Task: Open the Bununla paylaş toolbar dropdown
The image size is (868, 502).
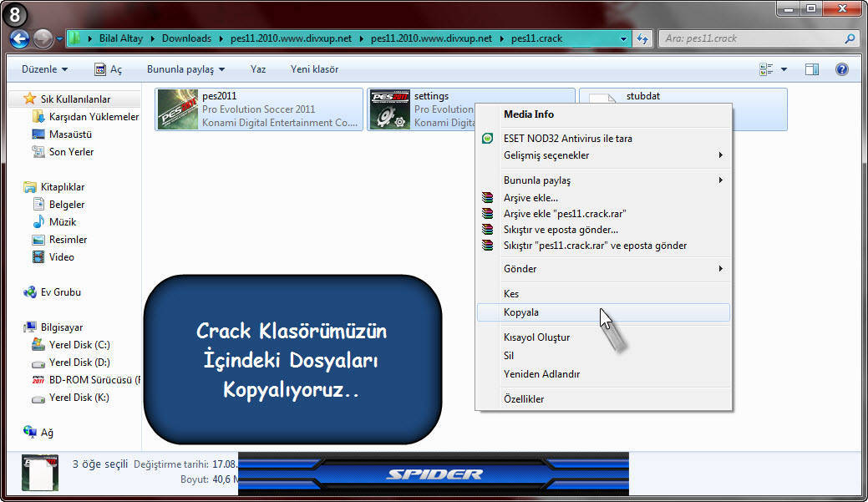Action: [x=185, y=69]
